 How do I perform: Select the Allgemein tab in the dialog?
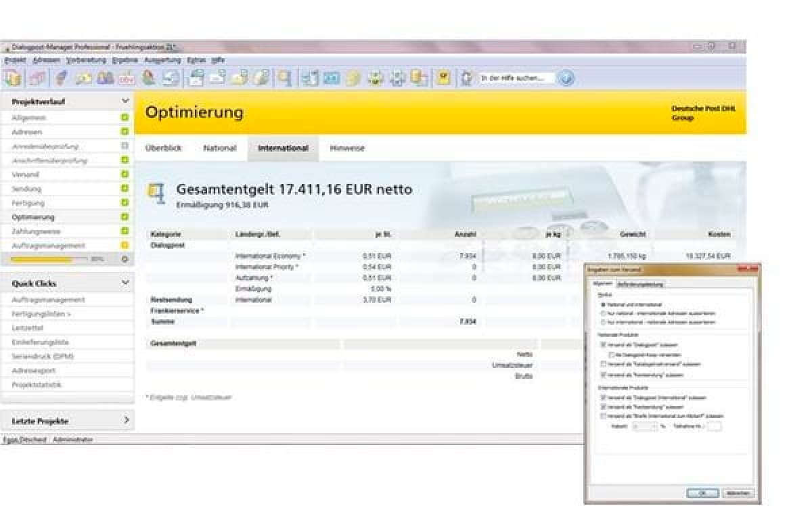pos(603,284)
